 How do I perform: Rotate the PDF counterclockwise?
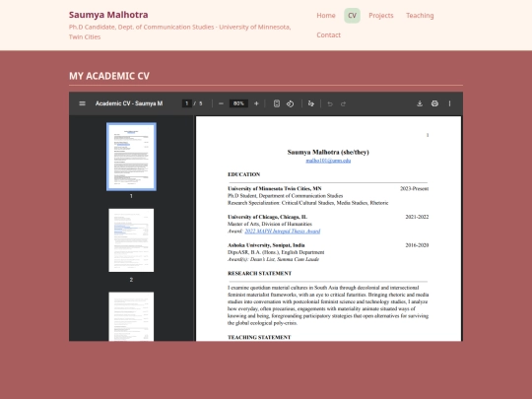pos(290,103)
